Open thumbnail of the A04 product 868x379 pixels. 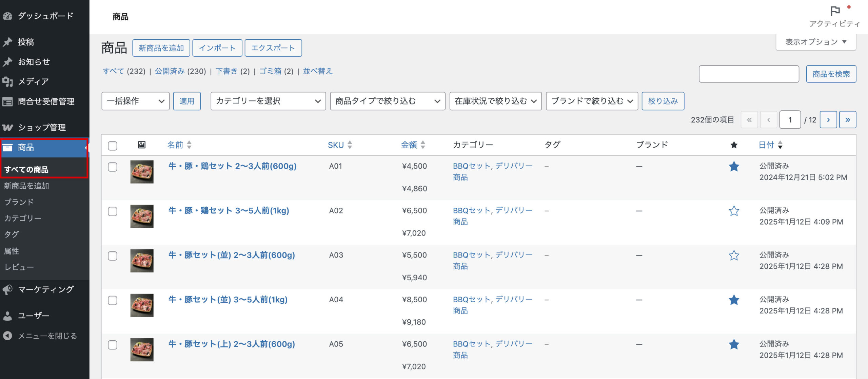click(x=142, y=305)
